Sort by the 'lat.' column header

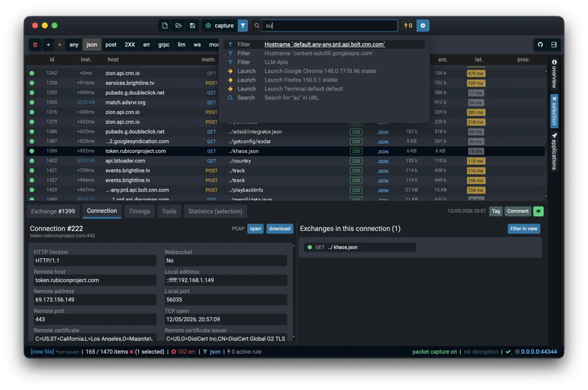478,59
